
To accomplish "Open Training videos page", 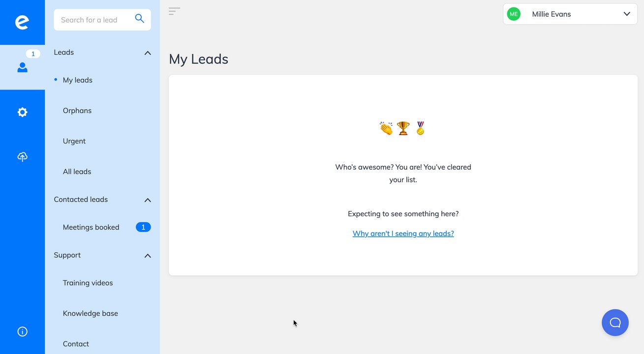I will [x=88, y=283].
